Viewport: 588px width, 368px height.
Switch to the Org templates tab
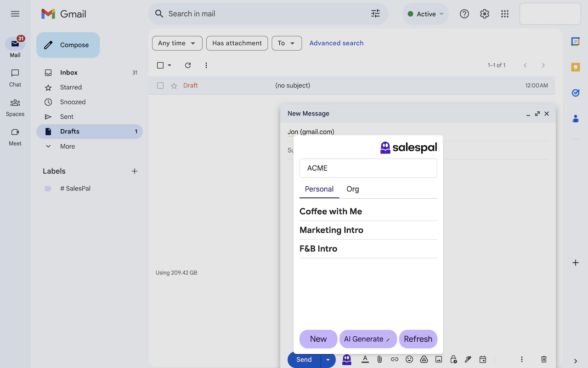pyautogui.click(x=352, y=189)
